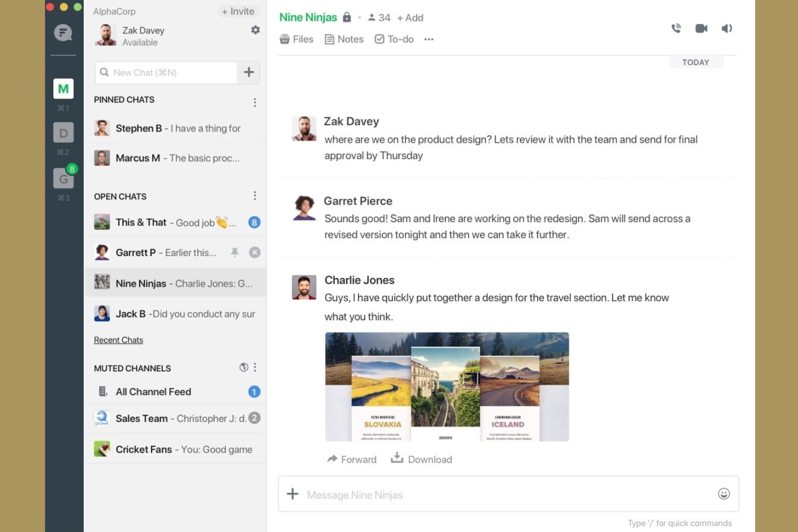Open the Files section of Nine Ninjas

[x=296, y=39]
